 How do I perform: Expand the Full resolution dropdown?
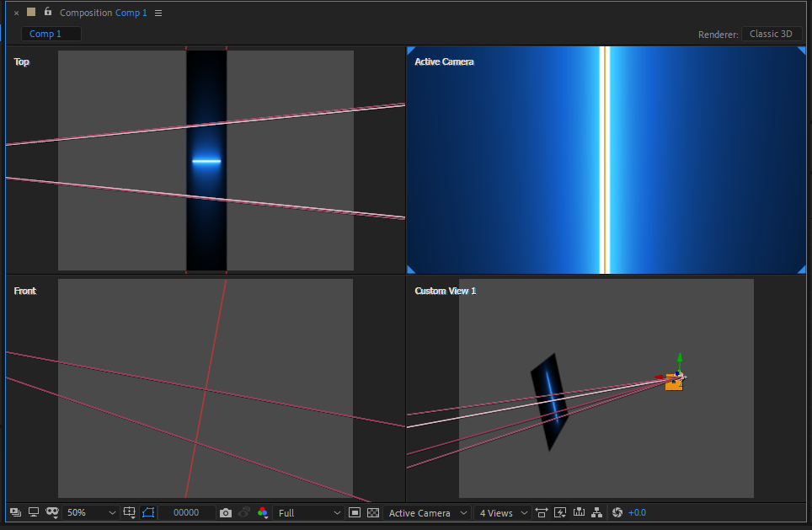309,512
